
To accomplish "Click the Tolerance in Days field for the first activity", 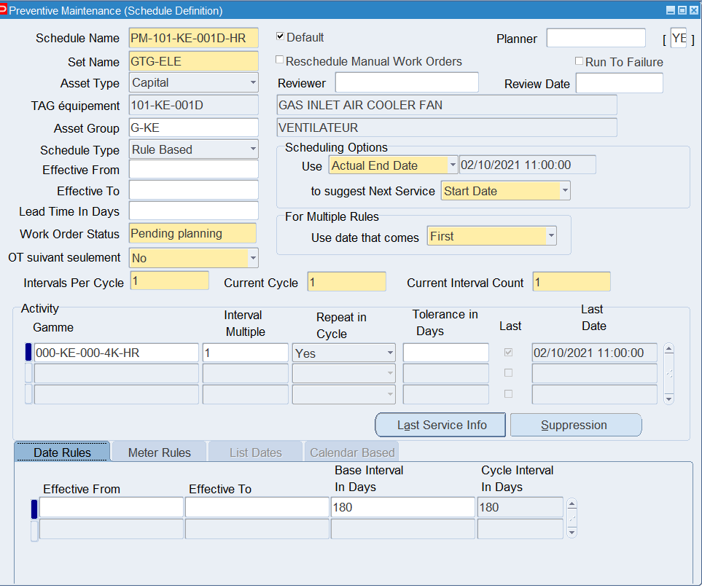I will pyautogui.click(x=445, y=352).
